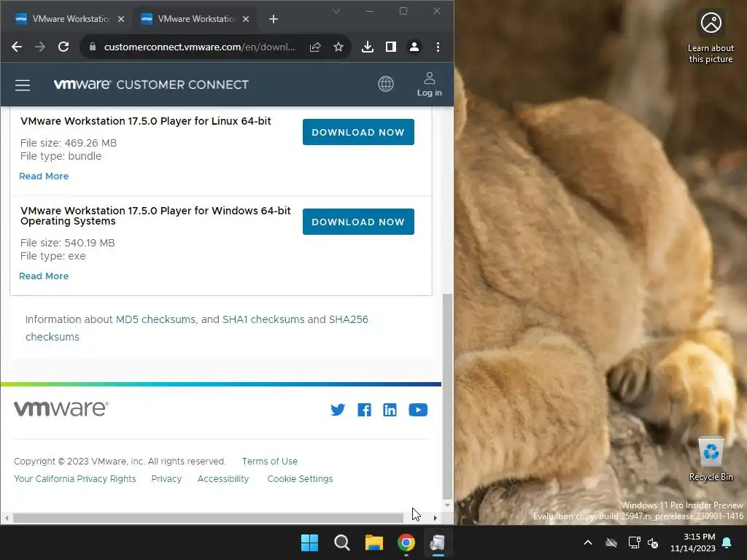Open VMware Twitter page icon
This screenshot has width=747, height=560.
pyautogui.click(x=338, y=410)
